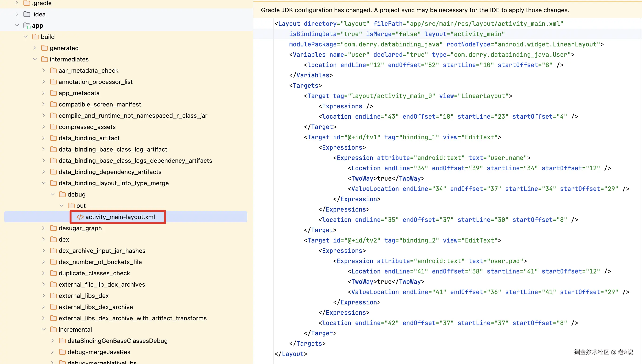Click the Gradle JDK configuration changed notification
Viewport: 642px width, 364px height.
click(x=415, y=10)
